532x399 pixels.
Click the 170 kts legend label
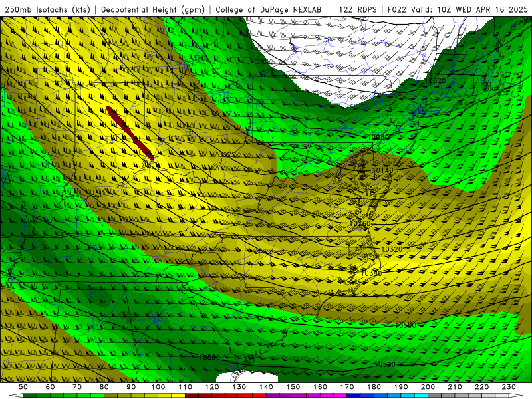coord(347,387)
